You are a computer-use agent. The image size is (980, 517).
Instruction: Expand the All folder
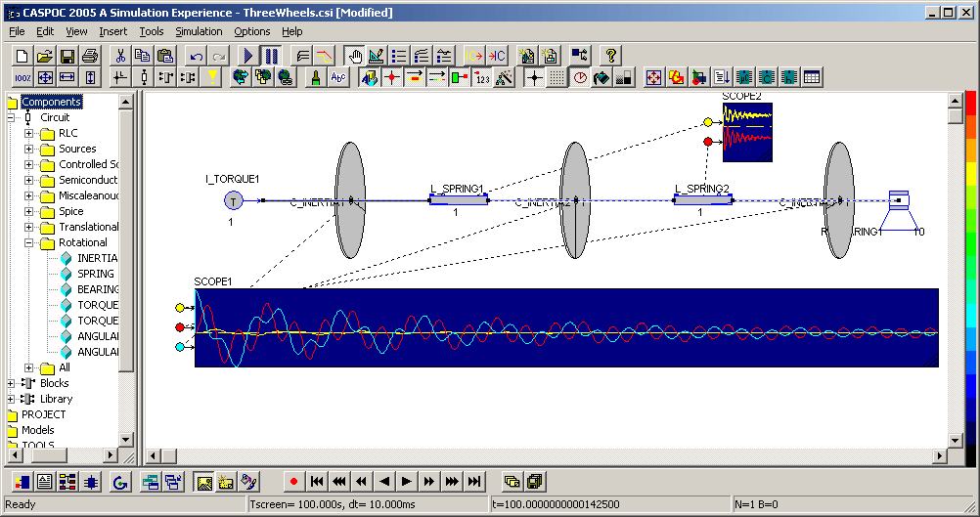[28, 367]
